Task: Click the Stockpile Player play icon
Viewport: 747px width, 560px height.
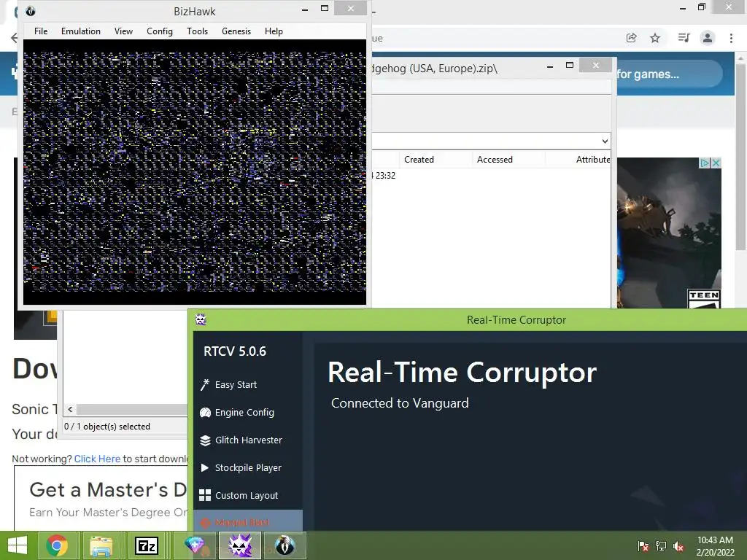Action: click(205, 467)
